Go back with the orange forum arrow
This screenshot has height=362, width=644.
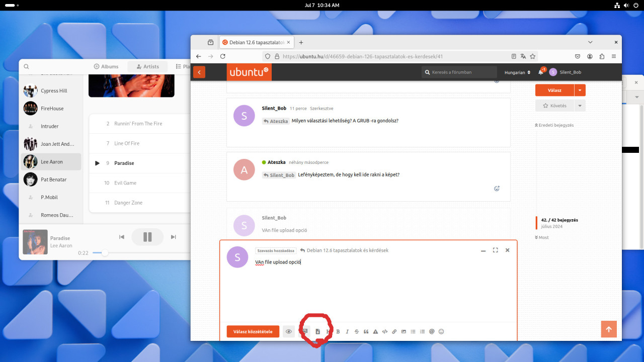click(x=199, y=72)
